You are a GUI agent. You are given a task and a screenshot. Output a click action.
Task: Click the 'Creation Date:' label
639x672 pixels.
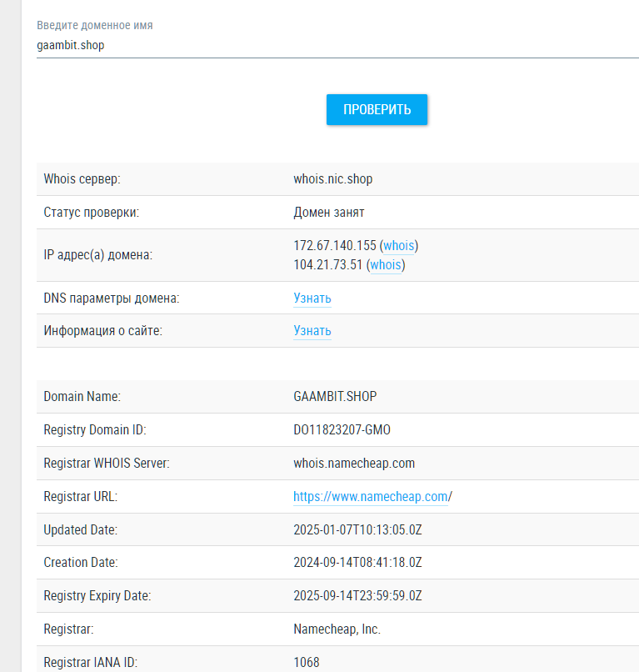81,562
